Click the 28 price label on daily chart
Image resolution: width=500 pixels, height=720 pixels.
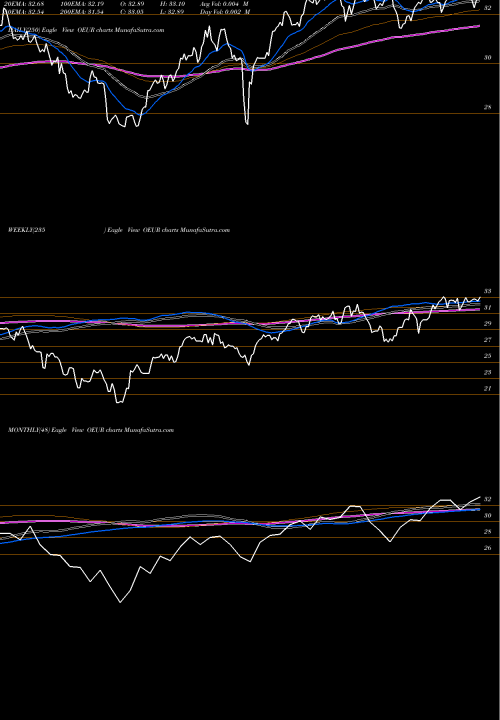(487, 107)
